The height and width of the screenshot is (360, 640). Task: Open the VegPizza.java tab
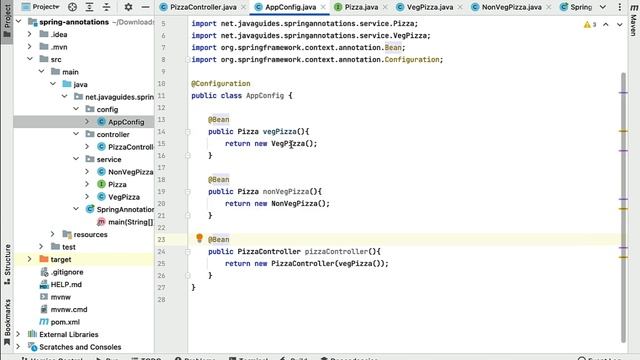pyautogui.click(x=430, y=7)
